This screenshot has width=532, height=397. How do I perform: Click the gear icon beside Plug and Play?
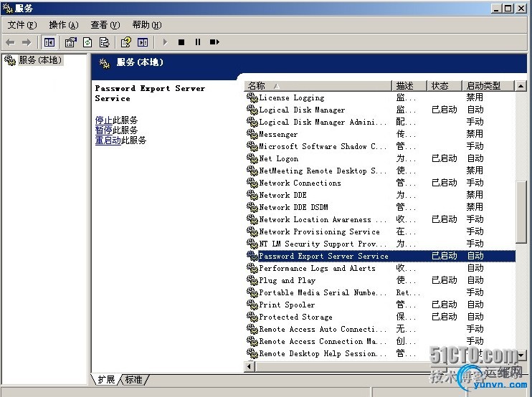(252, 280)
